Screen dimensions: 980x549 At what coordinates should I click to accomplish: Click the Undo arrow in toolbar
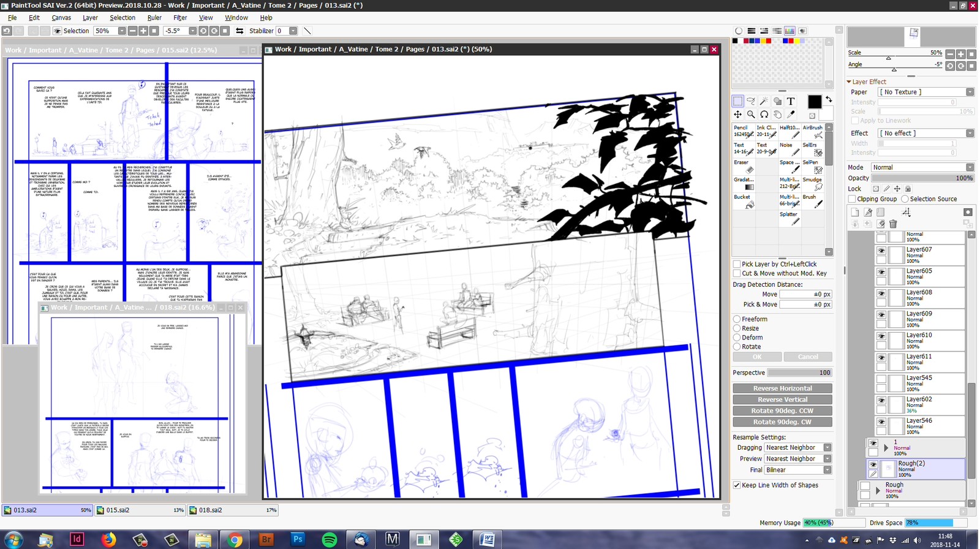point(7,31)
